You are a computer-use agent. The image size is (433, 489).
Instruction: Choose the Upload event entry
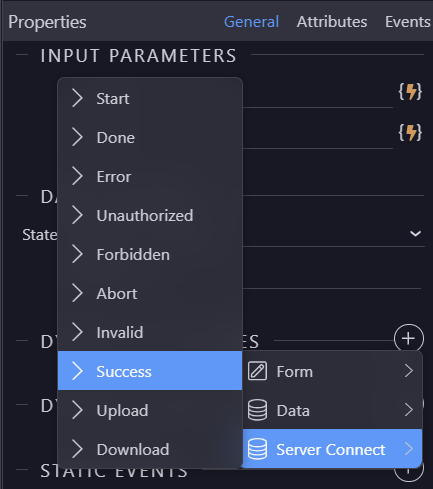pos(150,410)
